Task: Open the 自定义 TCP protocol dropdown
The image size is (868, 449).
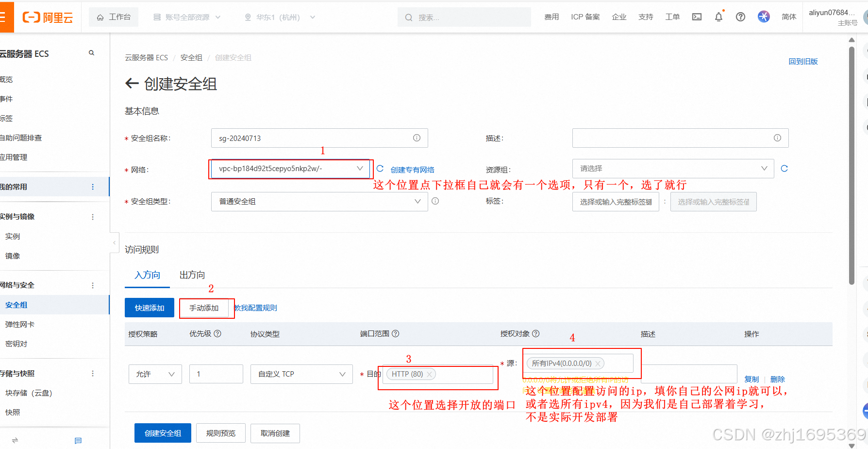Action: point(301,374)
